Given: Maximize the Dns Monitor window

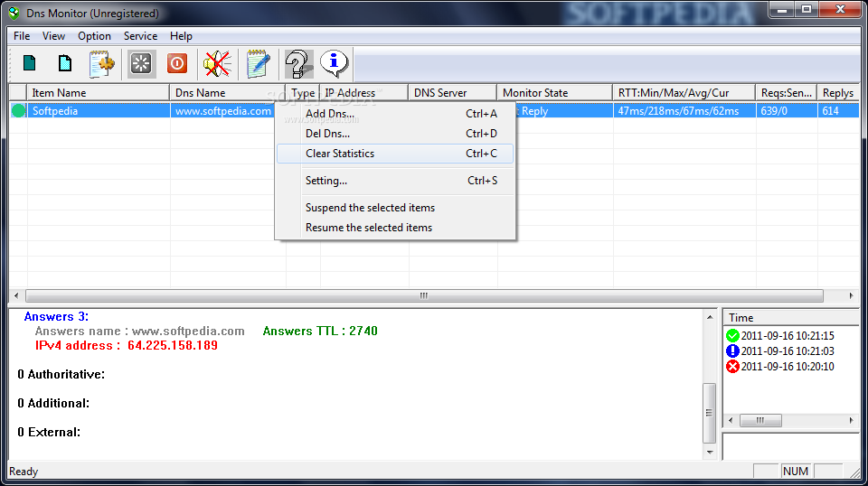Looking at the screenshot, I should (806, 9).
